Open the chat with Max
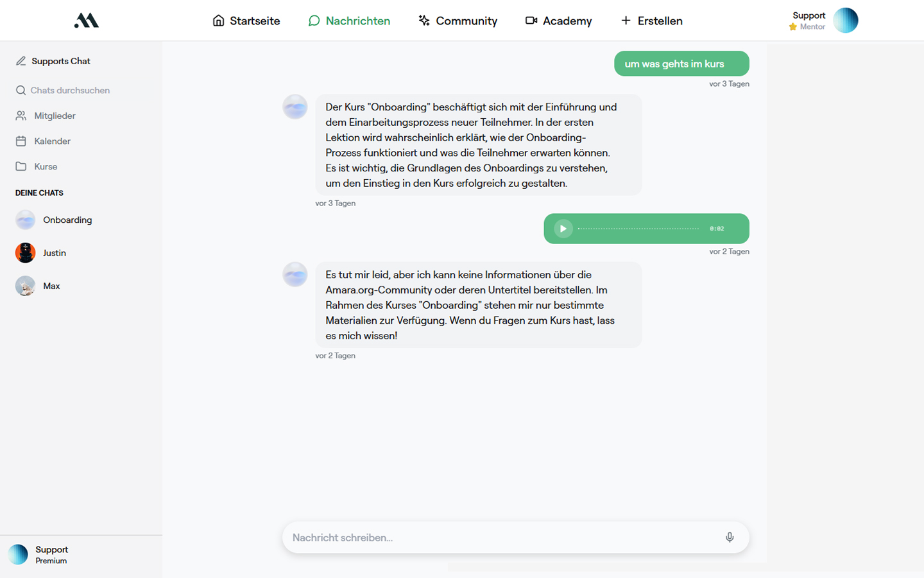The width and height of the screenshot is (924, 578). coord(51,285)
